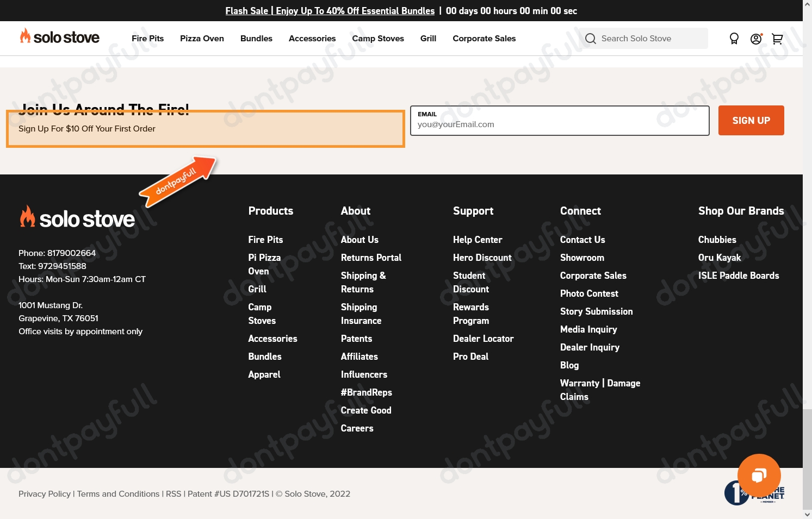
Task: Click the email input field
Action: pos(560,121)
